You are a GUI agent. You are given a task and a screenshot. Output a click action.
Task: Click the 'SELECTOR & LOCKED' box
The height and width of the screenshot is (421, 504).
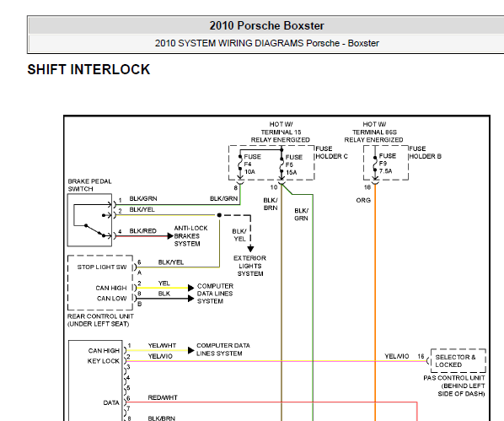coord(458,361)
